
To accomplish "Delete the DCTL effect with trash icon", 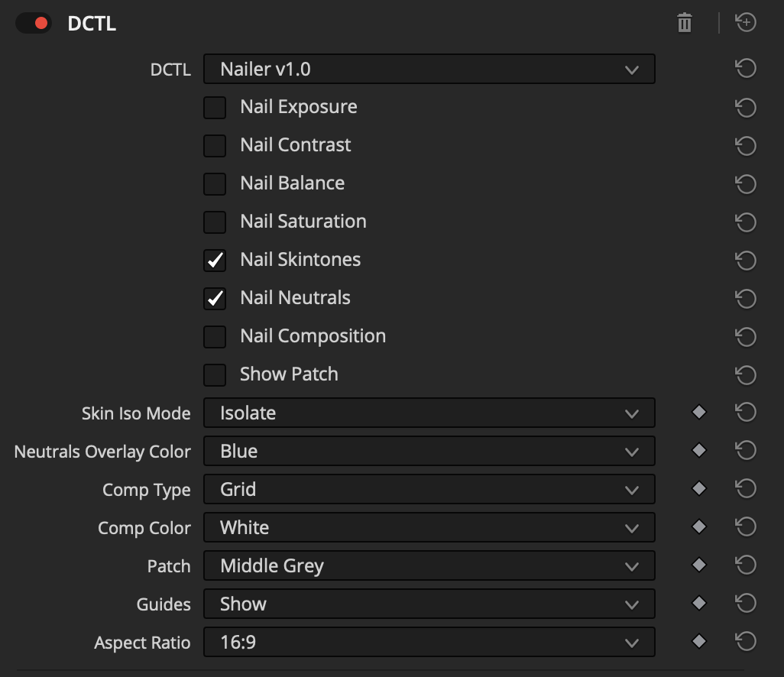I will pos(684,24).
